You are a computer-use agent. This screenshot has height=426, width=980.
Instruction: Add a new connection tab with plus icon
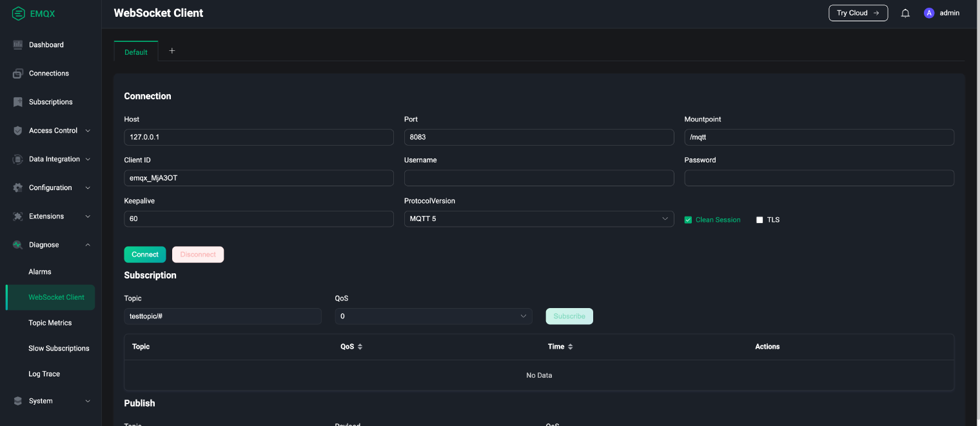172,51
